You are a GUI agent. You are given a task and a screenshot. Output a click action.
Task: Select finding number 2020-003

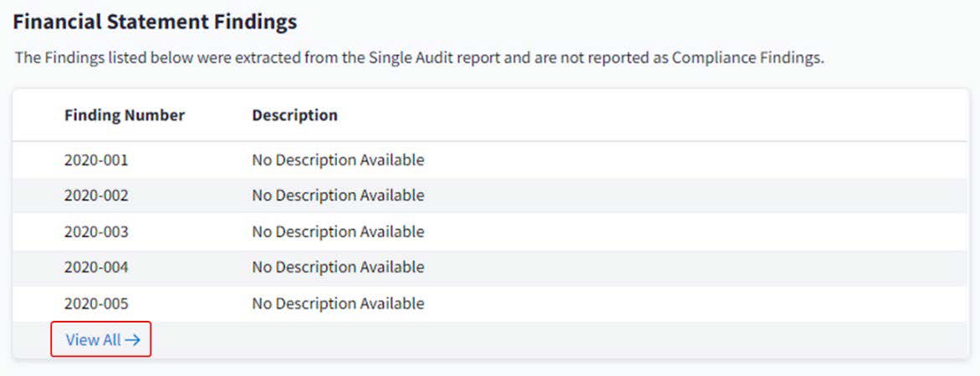coord(96,231)
